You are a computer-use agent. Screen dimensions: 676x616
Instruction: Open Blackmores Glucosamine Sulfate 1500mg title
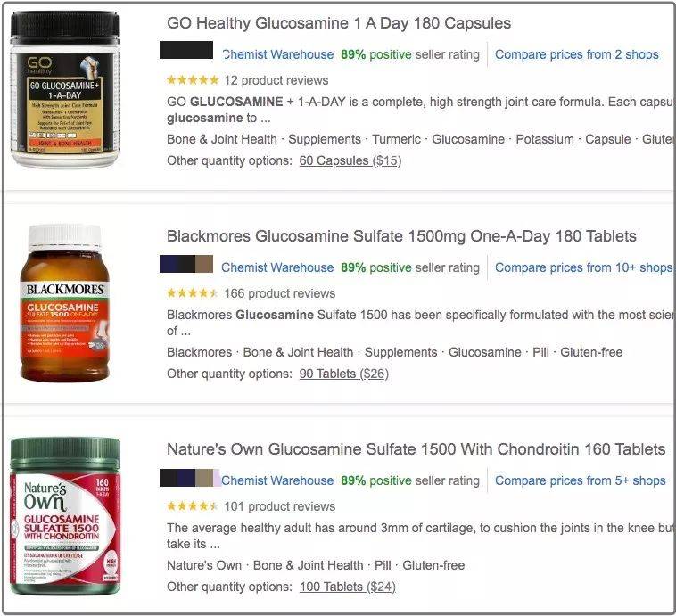point(401,236)
